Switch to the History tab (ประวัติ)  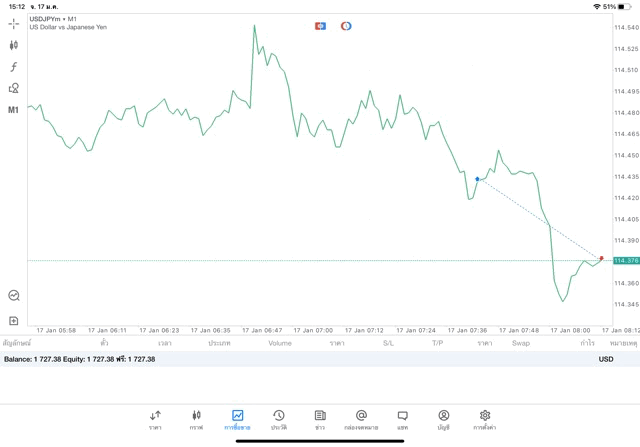tap(278, 419)
